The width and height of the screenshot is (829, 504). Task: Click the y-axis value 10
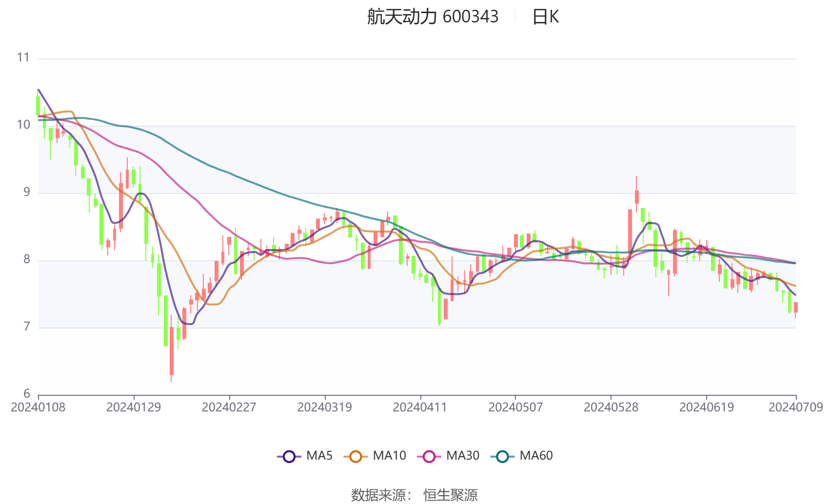point(23,125)
